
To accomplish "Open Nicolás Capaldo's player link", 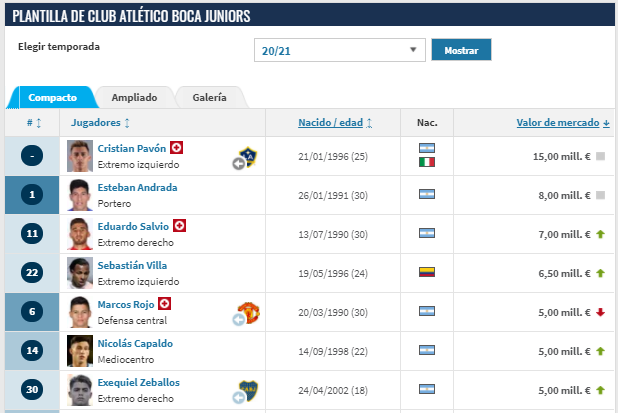I will pyautogui.click(x=135, y=343).
